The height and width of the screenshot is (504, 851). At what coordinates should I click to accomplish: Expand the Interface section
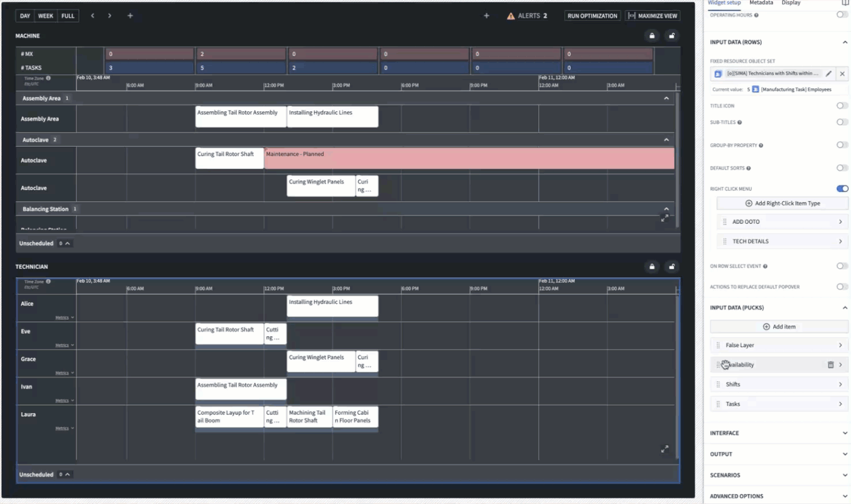(844, 433)
